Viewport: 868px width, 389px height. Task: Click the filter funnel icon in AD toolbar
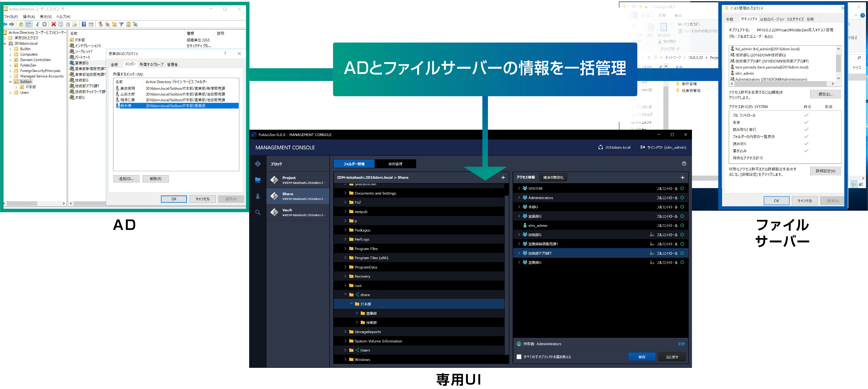(x=121, y=24)
